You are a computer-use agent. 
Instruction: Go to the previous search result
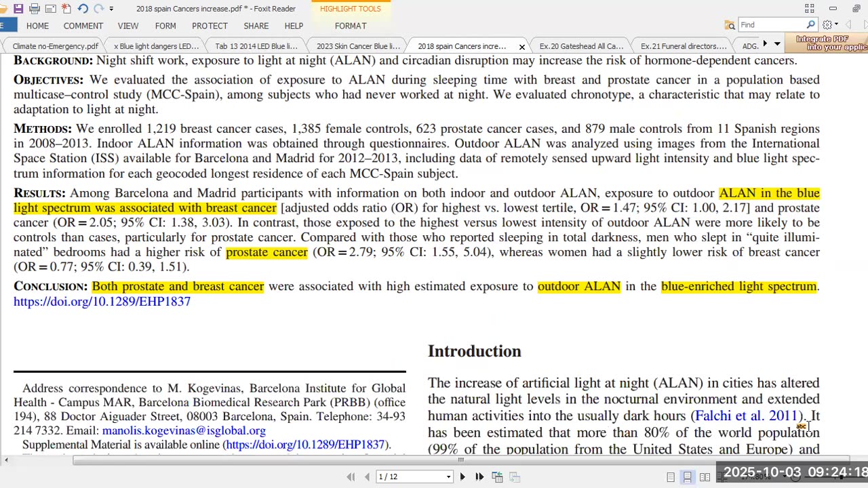(x=848, y=25)
